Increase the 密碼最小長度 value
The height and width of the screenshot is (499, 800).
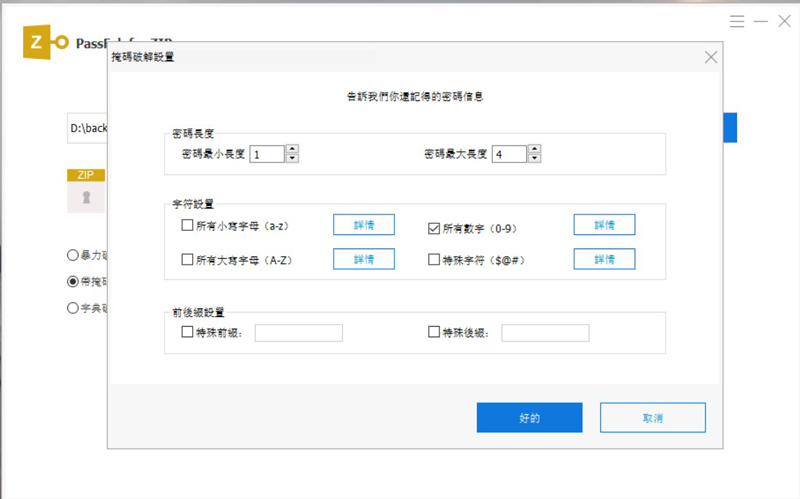coord(292,149)
